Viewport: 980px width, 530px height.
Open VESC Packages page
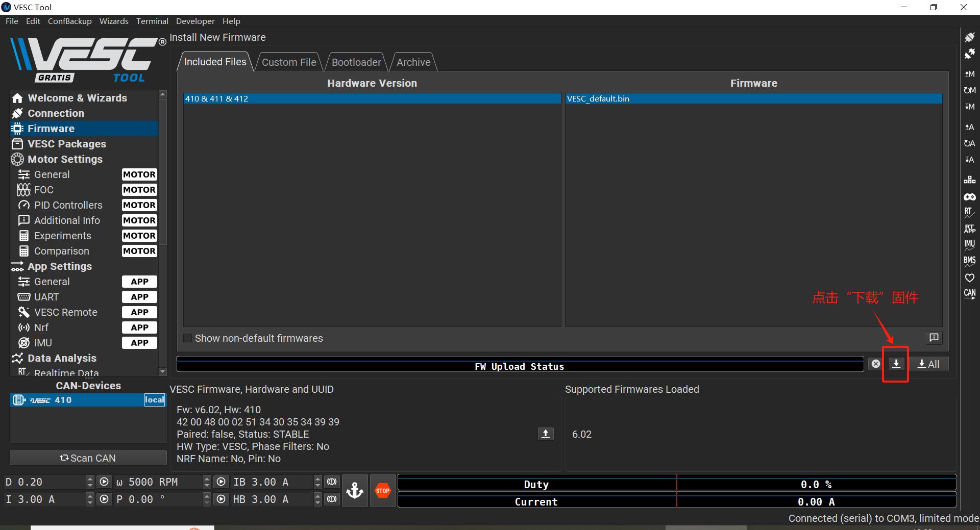tap(84, 144)
